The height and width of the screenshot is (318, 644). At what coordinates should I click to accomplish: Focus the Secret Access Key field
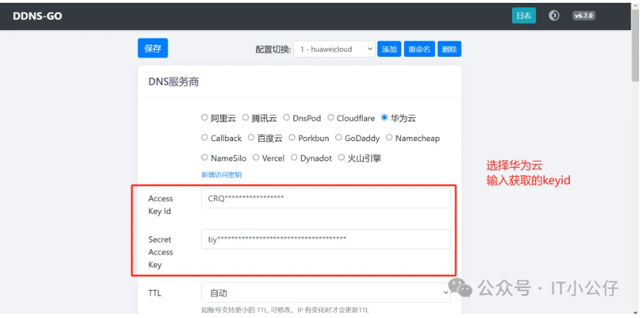coord(326,239)
